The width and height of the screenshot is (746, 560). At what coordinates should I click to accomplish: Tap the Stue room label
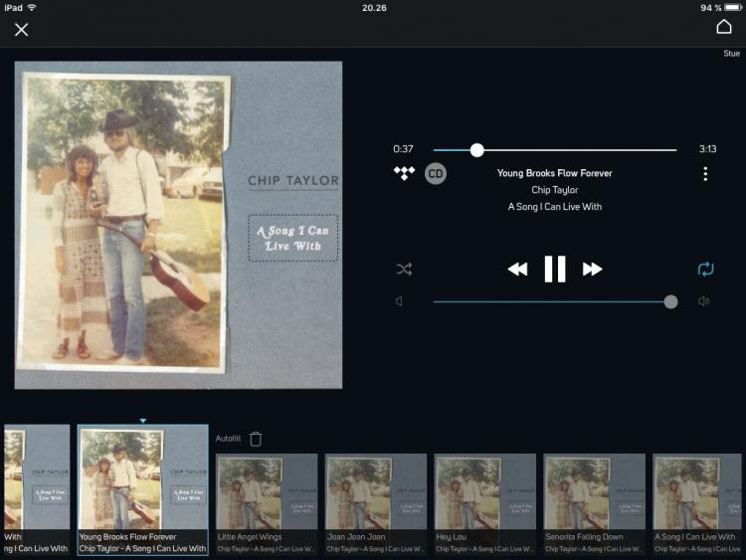731,54
